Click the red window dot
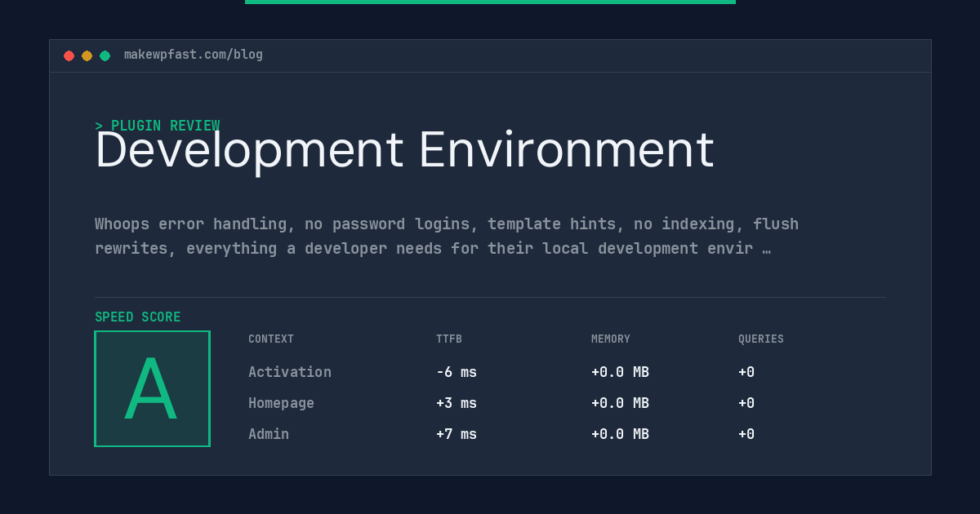 tap(69, 55)
